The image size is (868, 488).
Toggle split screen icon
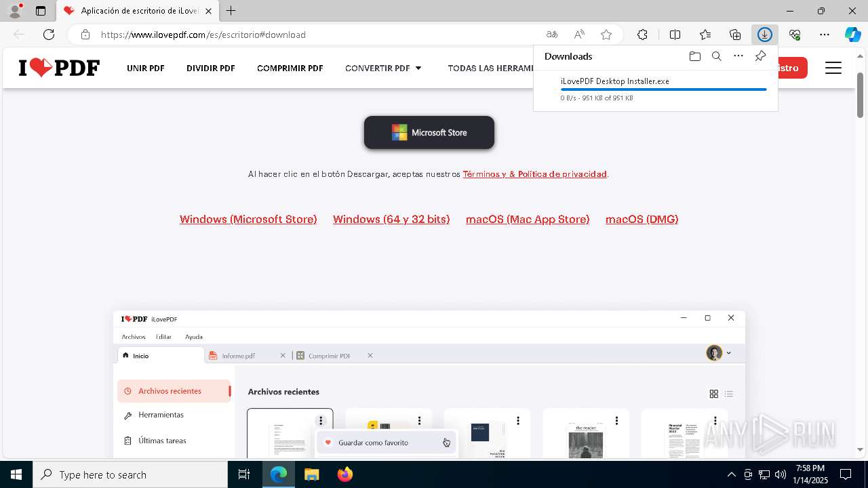coord(675,35)
